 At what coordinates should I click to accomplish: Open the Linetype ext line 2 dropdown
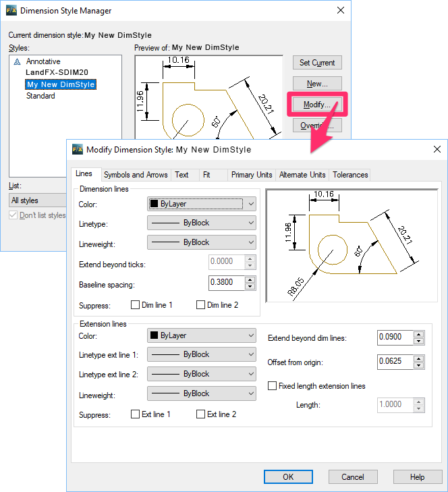202,374
